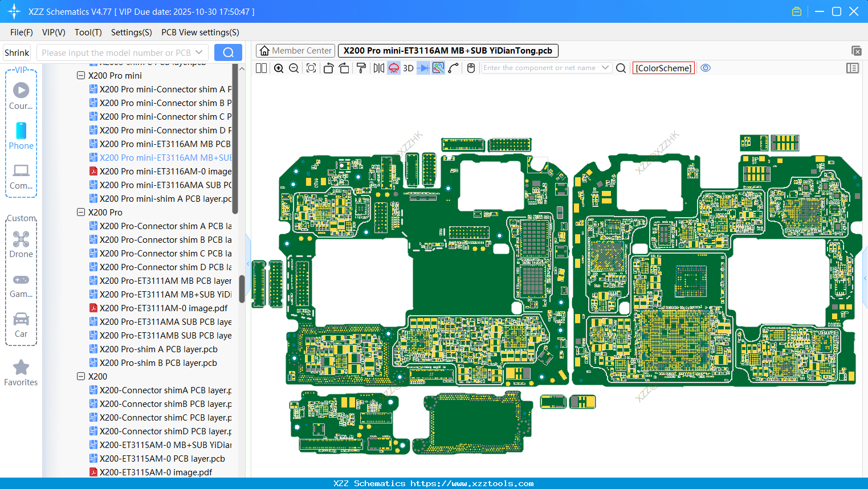
Task: Click the mirror flip board icon
Action: click(x=379, y=68)
